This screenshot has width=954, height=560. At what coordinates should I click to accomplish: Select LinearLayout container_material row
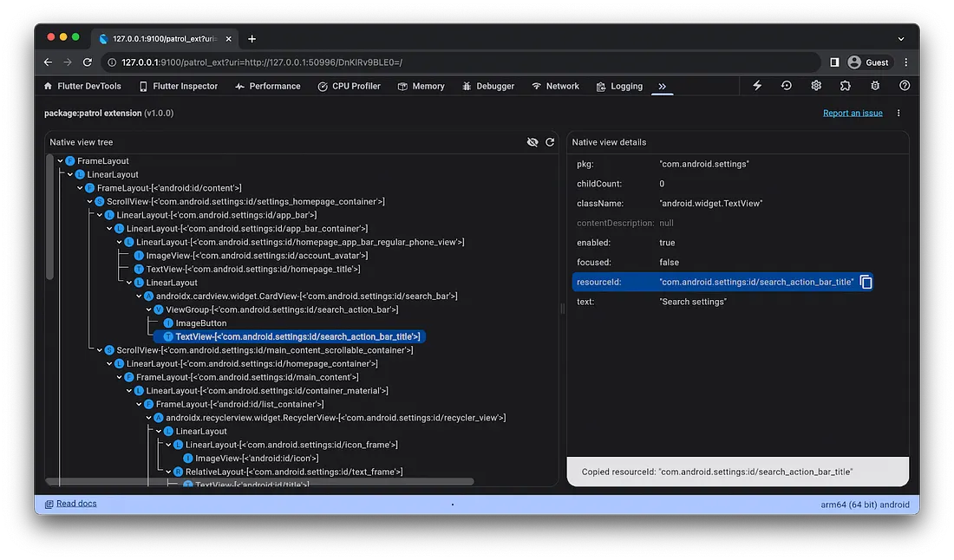(x=260, y=390)
